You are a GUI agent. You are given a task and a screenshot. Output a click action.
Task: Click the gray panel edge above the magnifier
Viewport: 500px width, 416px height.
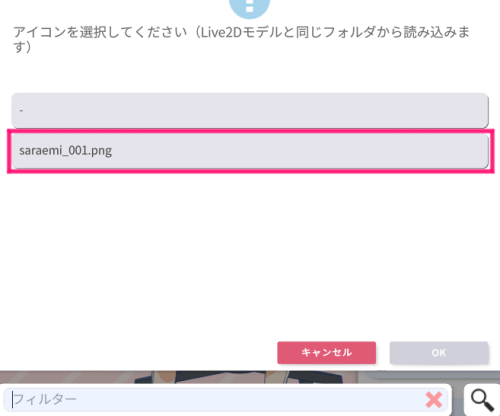coord(430,375)
